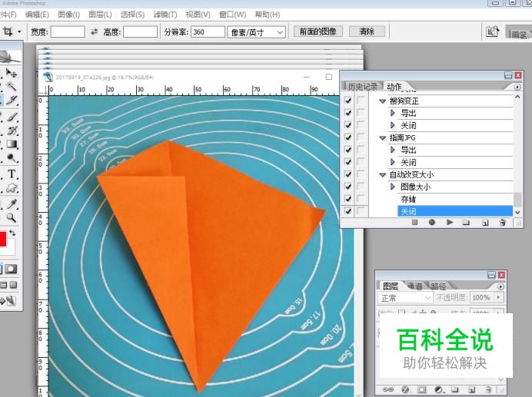Create a new action
Screen dimensions: 532x397
tap(485, 223)
